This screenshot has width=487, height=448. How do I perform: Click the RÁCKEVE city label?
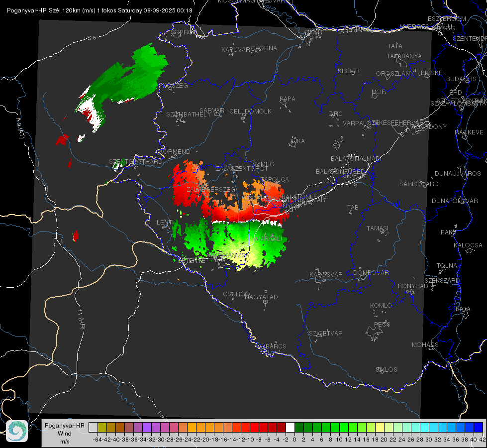469,132
